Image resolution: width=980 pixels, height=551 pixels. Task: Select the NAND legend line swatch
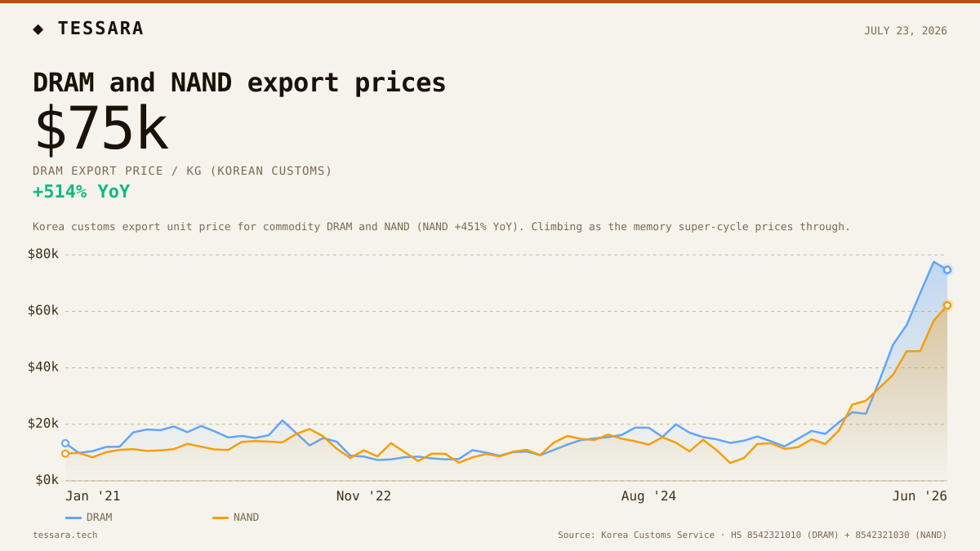click(x=220, y=518)
